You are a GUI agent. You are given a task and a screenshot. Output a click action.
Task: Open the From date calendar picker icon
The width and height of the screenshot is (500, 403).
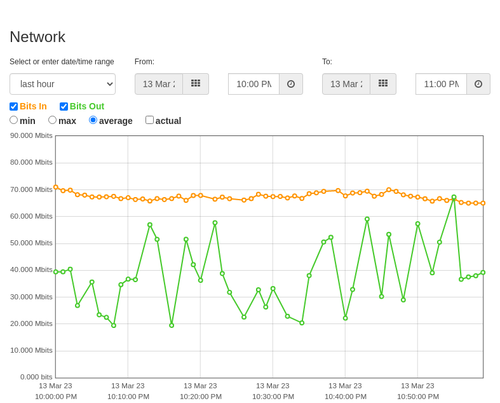(196, 84)
